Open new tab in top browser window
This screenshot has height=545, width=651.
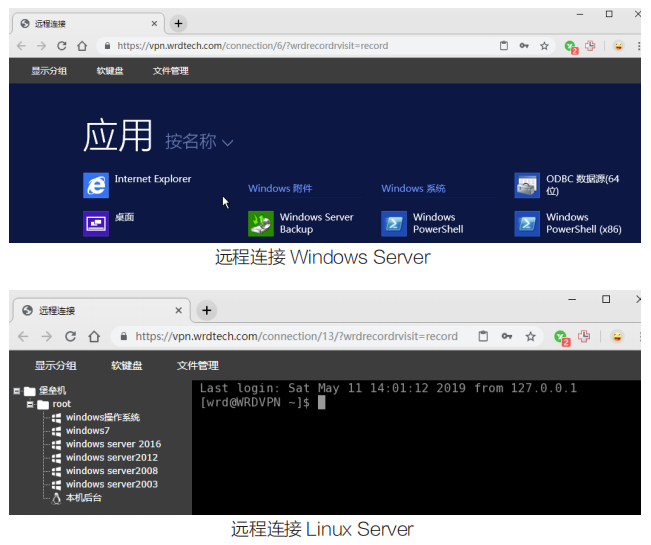tap(178, 23)
